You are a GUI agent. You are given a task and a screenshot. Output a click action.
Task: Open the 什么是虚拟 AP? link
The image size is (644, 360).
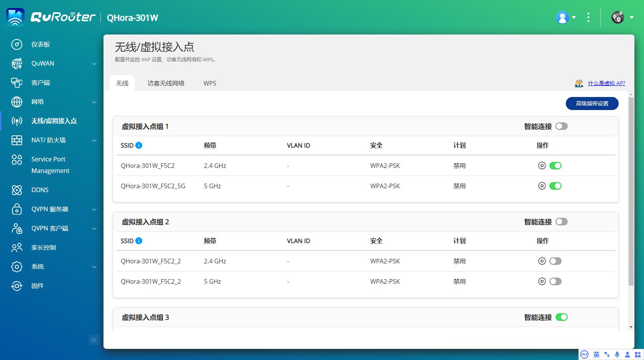[x=607, y=83]
